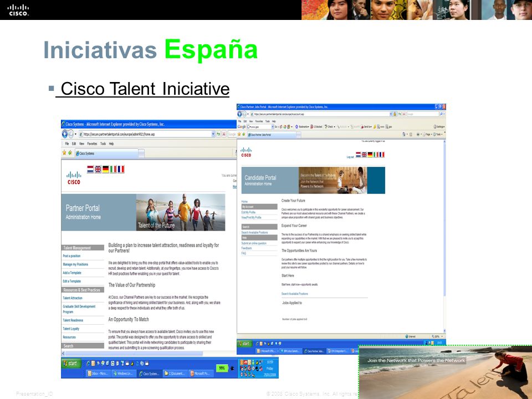Click Google toolbar search box
The width and height of the screenshot is (532, 399).
(259, 126)
